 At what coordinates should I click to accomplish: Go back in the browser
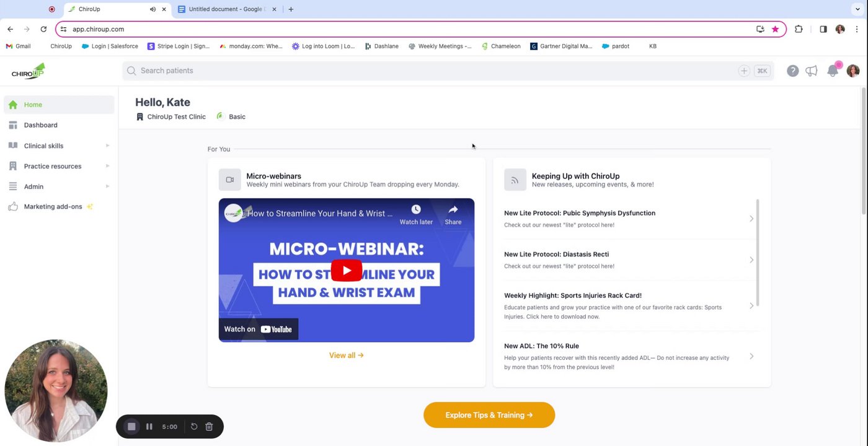[10, 29]
